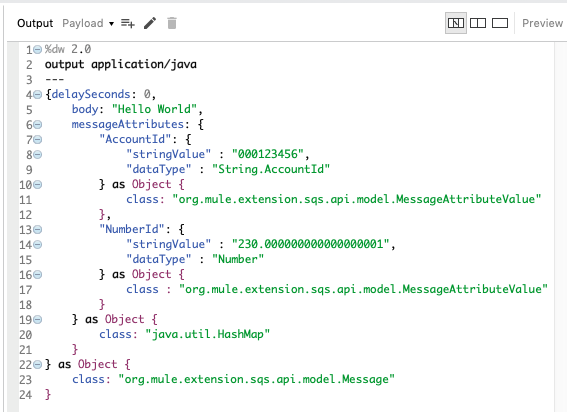The width and height of the screenshot is (567, 412).
Task: Click the Output label
Action: [35, 23]
